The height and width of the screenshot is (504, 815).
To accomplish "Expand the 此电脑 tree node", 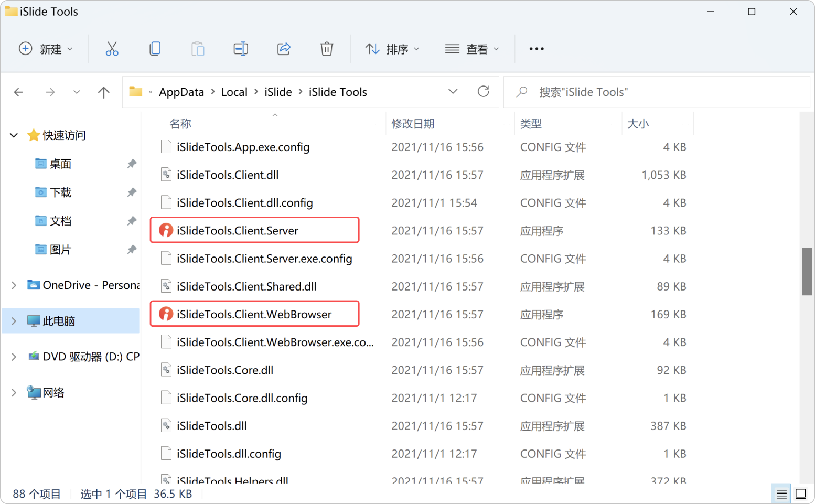I will [x=14, y=321].
